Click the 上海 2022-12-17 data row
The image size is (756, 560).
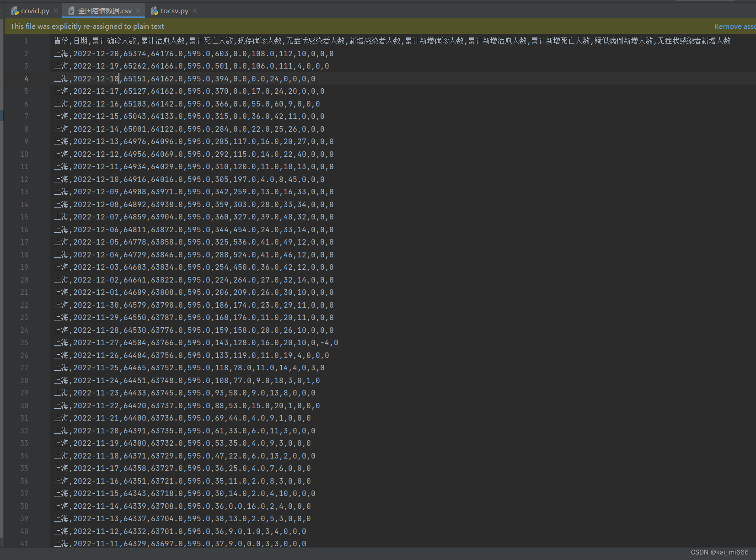[x=189, y=91]
